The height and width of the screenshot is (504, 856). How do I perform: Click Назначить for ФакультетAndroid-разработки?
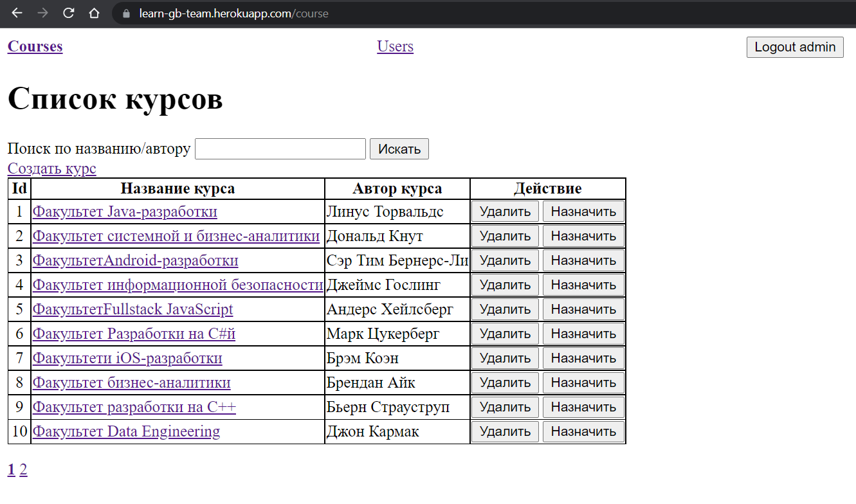[583, 260]
